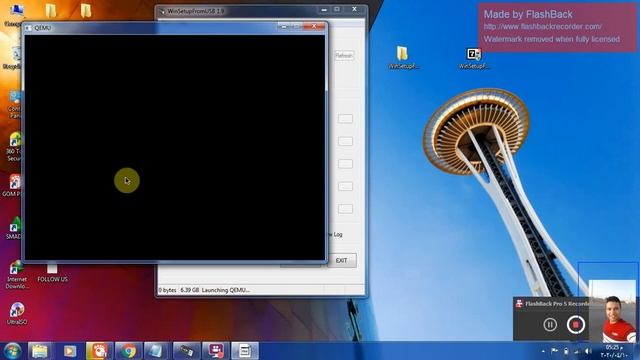Select the Internet Download Manager desktop shortcut
Screen dimensions: 640x360
point(17,275)
